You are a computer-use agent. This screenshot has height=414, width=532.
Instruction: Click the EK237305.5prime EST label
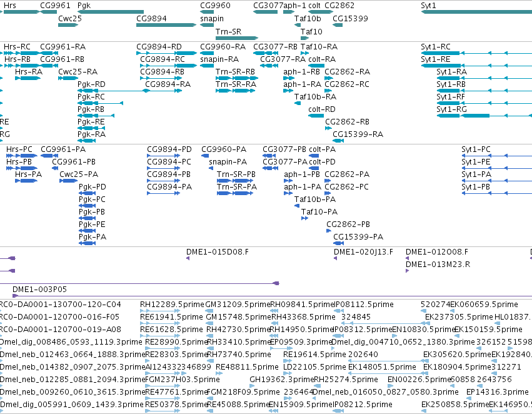[x=459, y=317]
